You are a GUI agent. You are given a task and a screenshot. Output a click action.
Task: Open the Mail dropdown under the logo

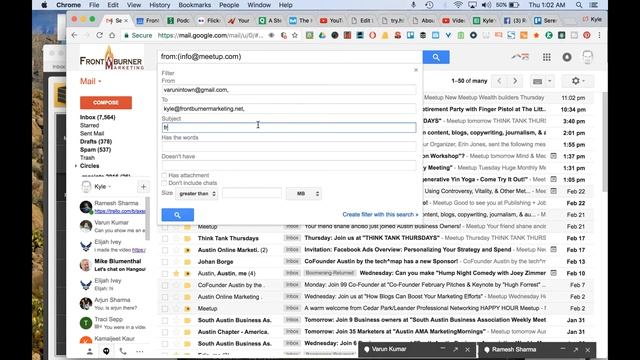coord(90,81)
